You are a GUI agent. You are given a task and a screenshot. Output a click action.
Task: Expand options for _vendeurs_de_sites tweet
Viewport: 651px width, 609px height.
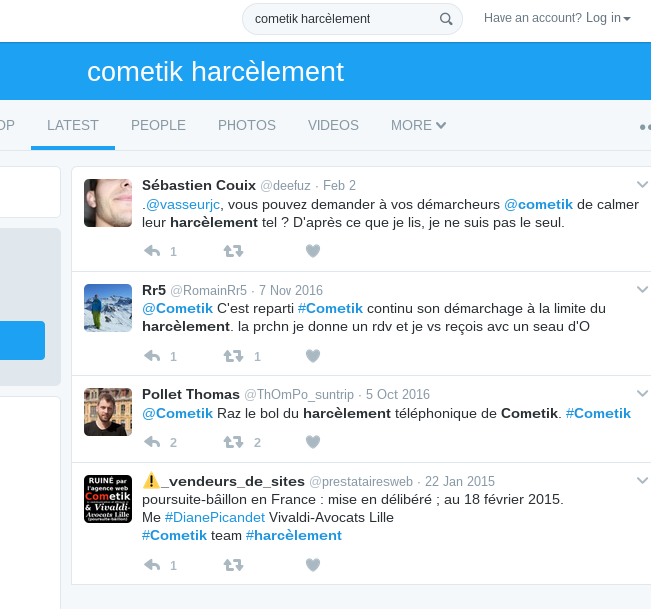point(642,480)
